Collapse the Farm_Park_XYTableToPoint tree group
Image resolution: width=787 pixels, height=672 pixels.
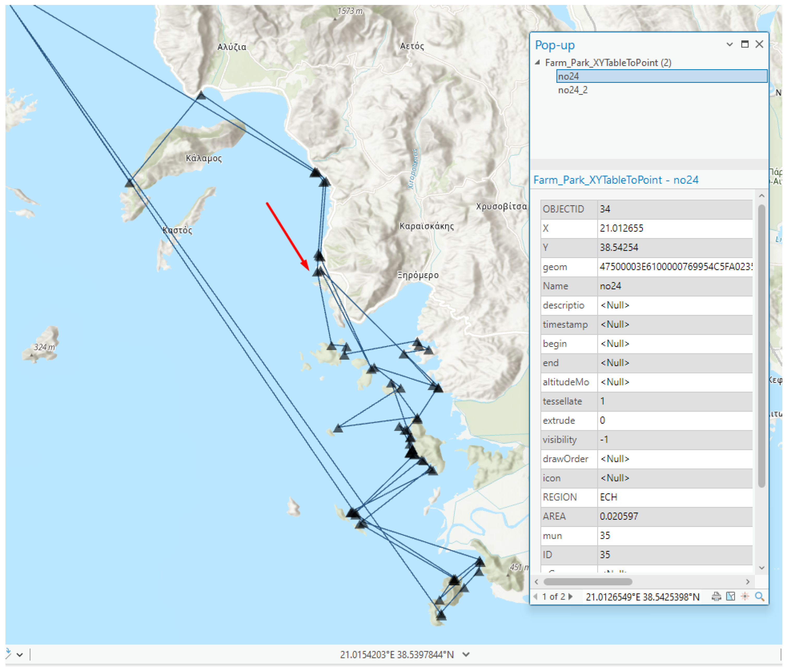point(537,63)
